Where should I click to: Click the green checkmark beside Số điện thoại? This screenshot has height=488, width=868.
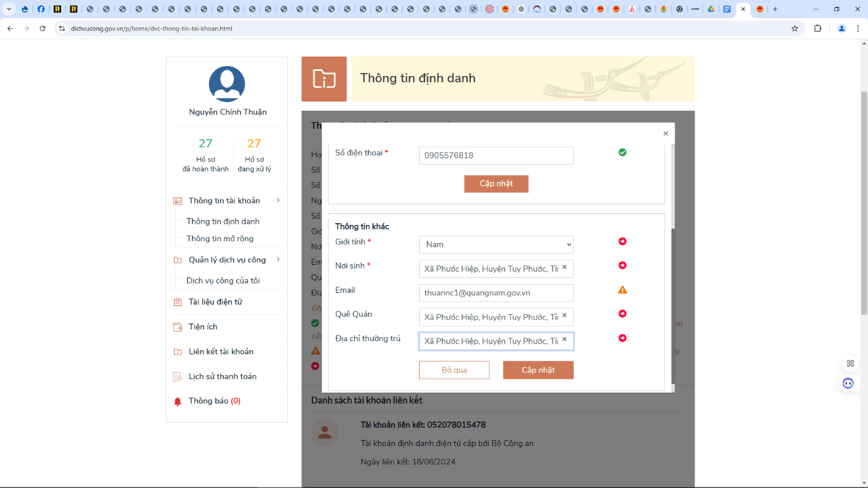[622, 152]
